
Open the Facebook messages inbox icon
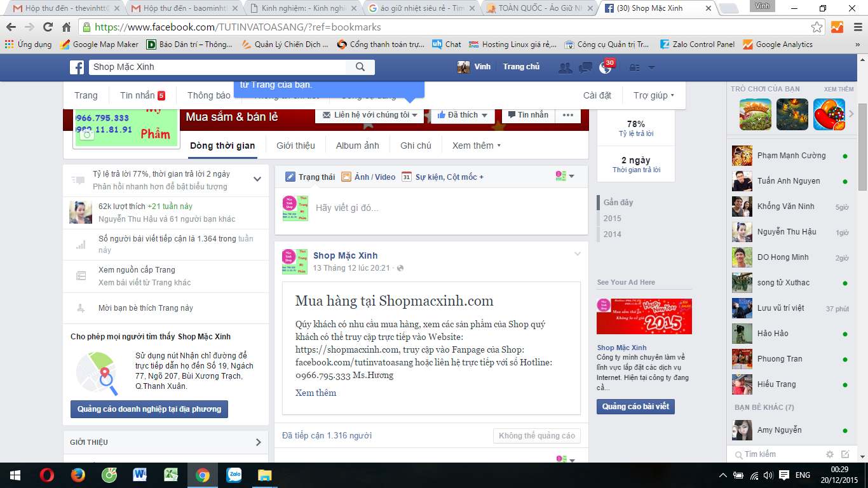(x=585, y=67)
